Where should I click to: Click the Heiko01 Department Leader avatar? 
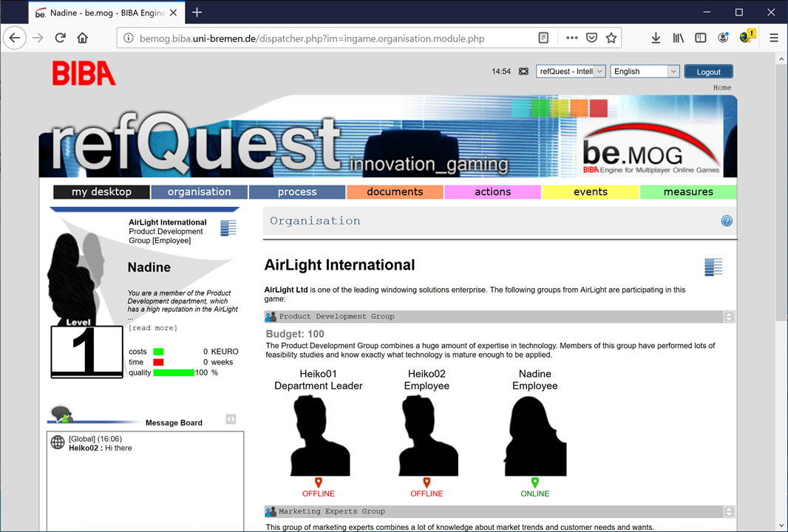coord(319,435)
